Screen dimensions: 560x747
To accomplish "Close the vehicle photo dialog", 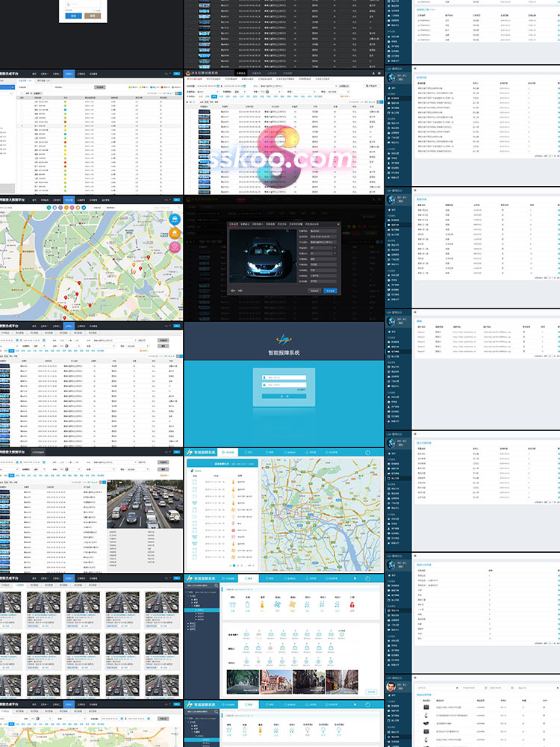I will coord(338,224).
